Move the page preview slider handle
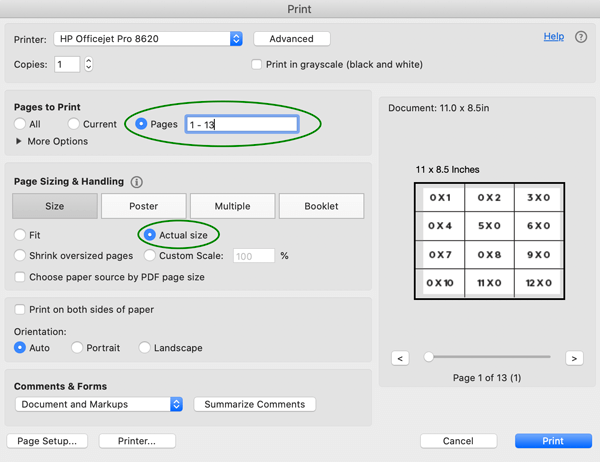The width and height of the screenshot is (600, 462). pyautogui.click(x=429, y=357)
